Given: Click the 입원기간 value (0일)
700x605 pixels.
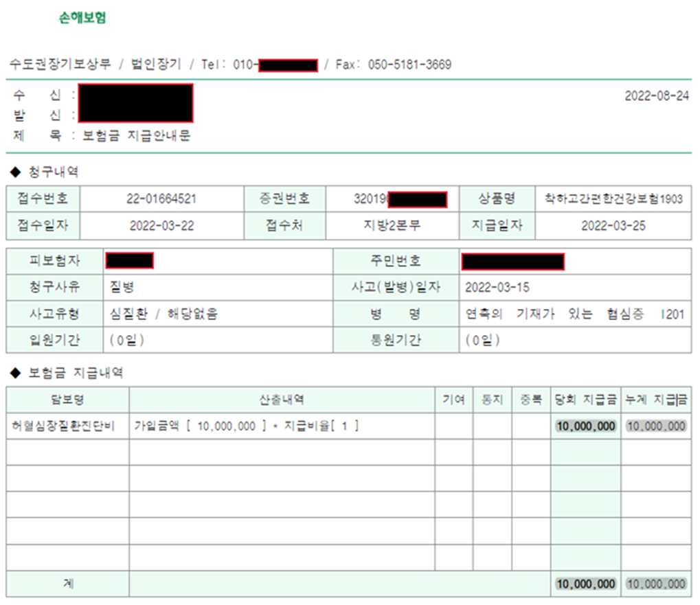Looking at the screenshot, I should [x=127, y=340].
